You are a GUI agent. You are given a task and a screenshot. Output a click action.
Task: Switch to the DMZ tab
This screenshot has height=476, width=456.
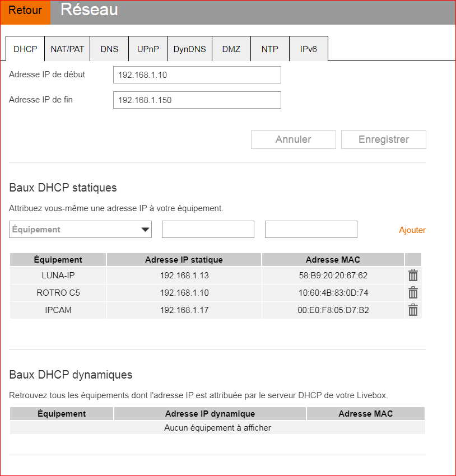click(x=231, y=49)
